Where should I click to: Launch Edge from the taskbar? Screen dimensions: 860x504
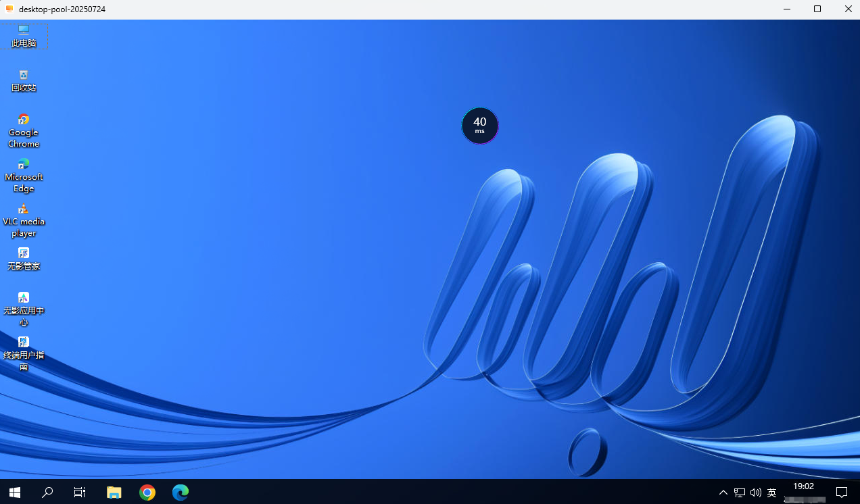pyautogui.click(x=180, y=493)
